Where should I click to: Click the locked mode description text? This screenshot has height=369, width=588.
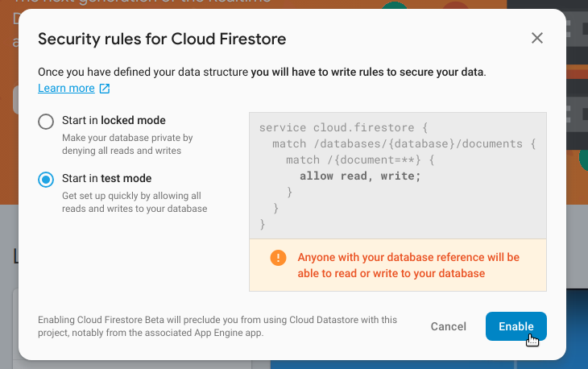coord(127,144)
